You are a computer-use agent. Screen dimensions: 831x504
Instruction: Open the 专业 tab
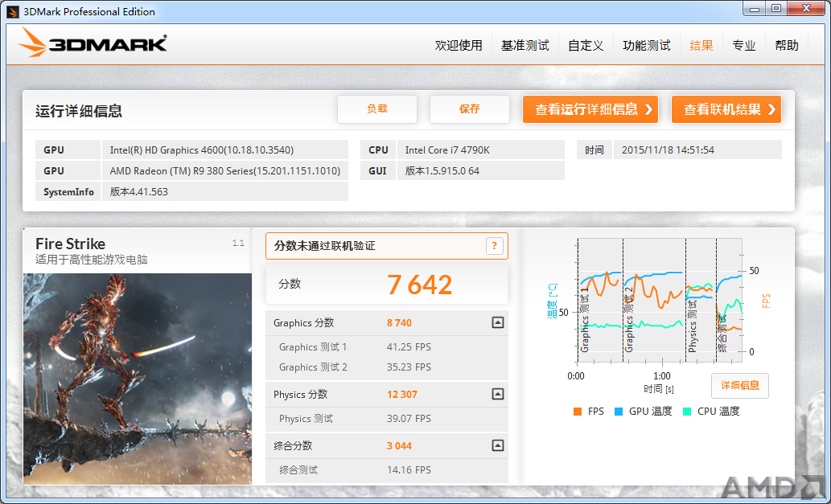(743, 46)
